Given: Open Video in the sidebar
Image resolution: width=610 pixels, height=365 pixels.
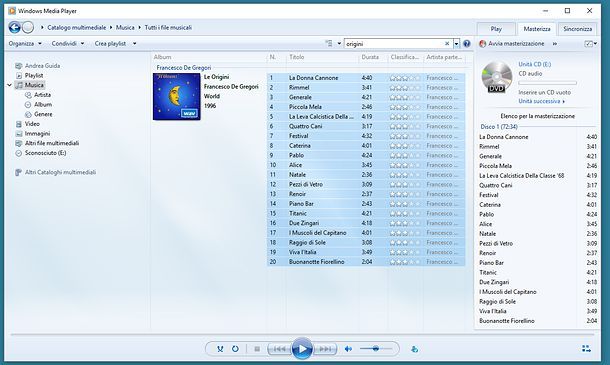Looking at the screenshot, I should click(32, 124).
